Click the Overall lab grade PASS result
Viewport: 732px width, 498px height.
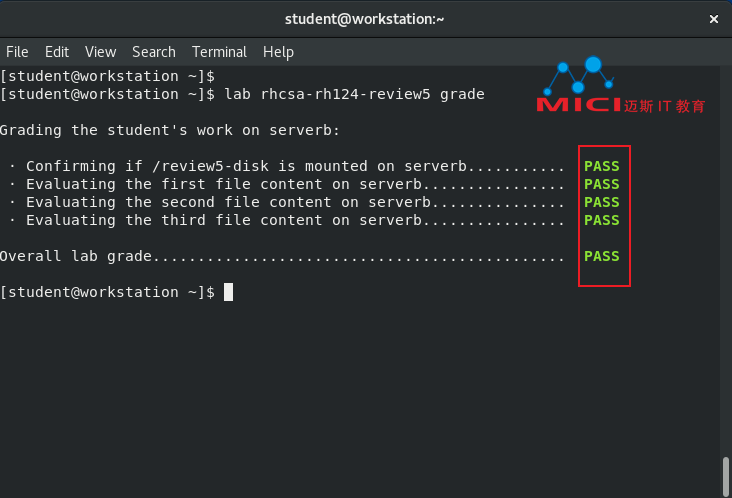click(602, 256)
